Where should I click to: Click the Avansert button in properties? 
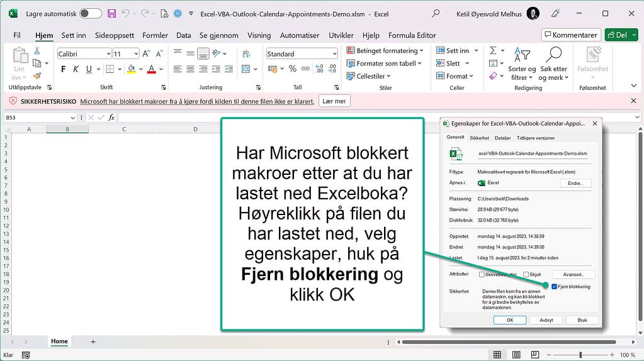pos(573,274)
